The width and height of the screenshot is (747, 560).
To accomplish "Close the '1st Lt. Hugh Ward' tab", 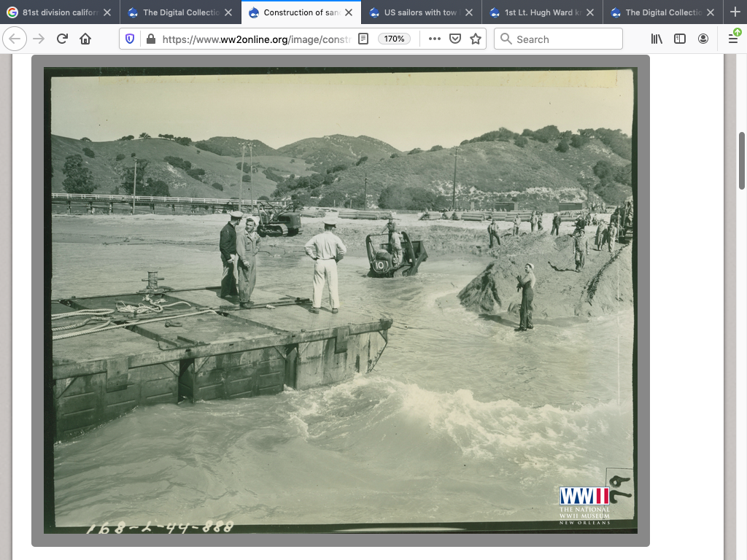I will tap(589, 12).
